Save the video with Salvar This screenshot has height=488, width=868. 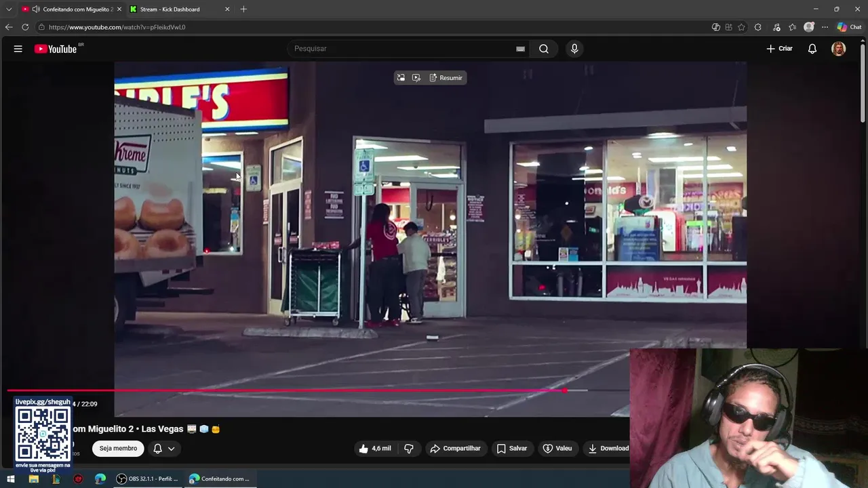point(512,448)
